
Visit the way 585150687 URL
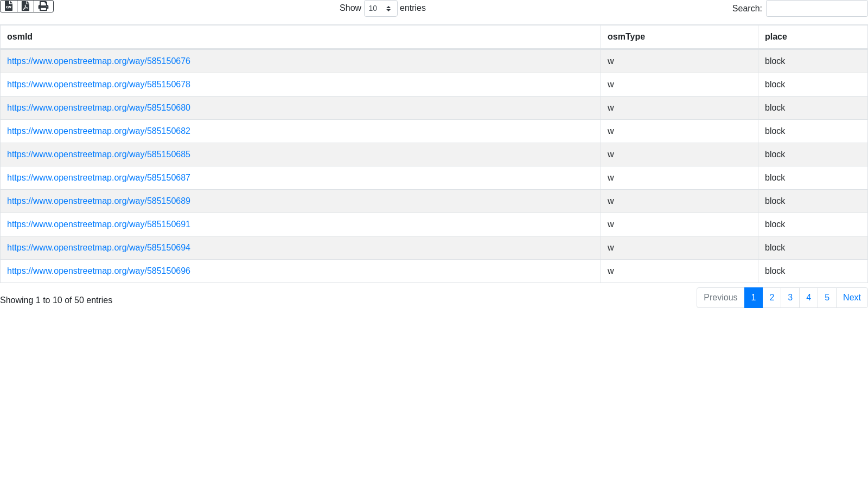click(x=99, y=178)
